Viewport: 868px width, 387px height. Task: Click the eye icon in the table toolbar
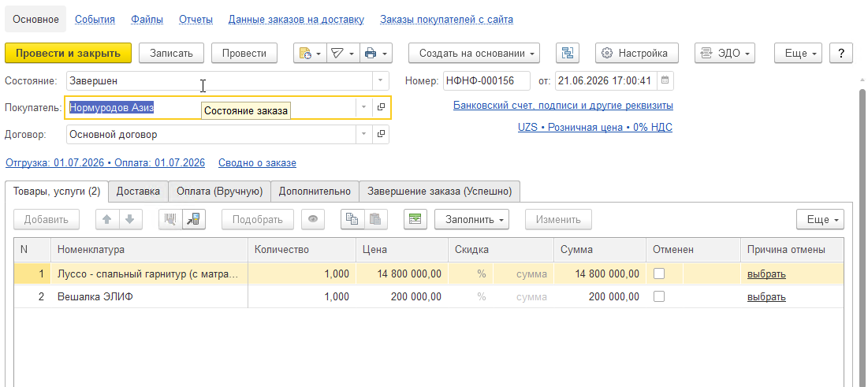click(313, 219)
